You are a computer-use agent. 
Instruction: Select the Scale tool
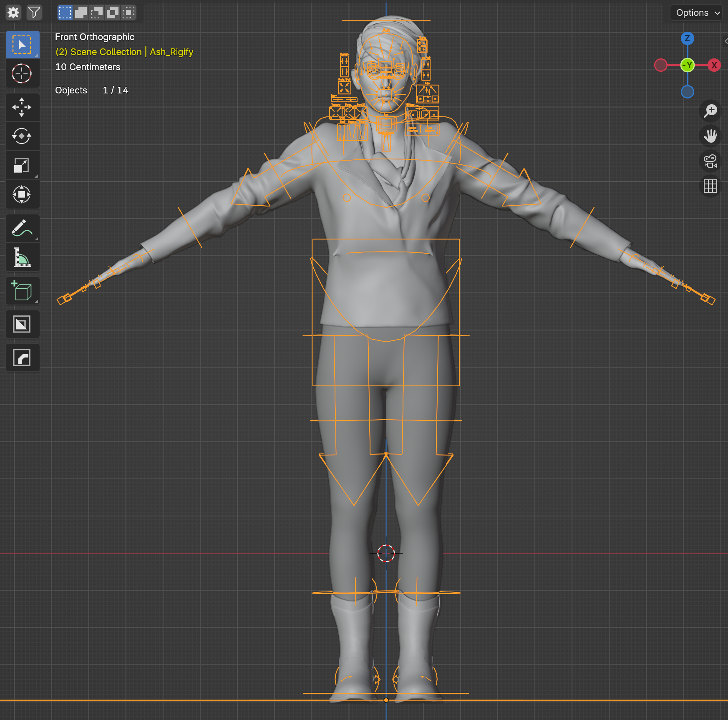click(22, 165)
